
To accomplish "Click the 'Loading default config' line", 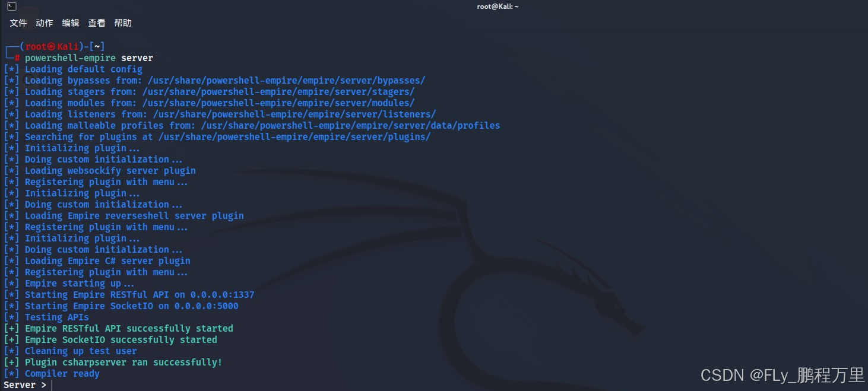I will pyautogui.click(x=73, y=69).
